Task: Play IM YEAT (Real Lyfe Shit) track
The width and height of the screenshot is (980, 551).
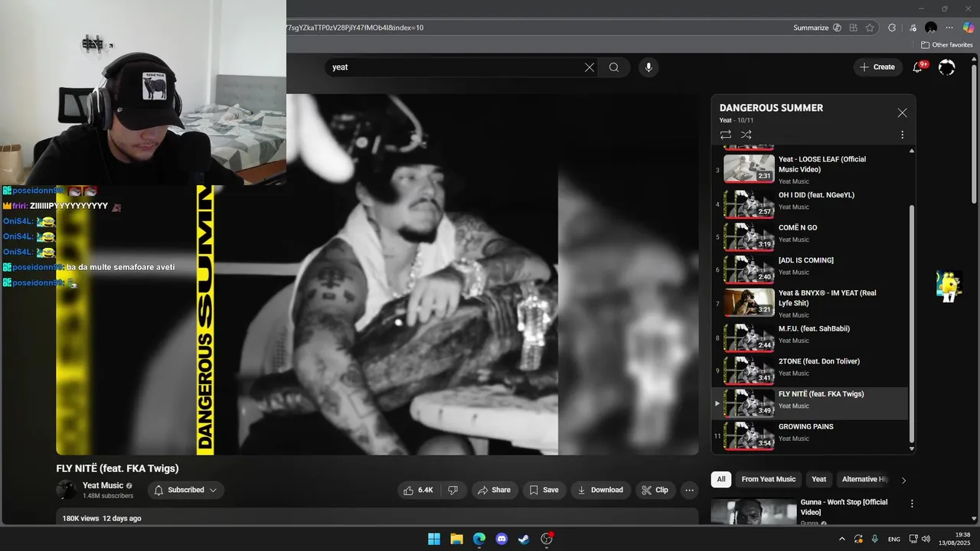Action: 812,303
